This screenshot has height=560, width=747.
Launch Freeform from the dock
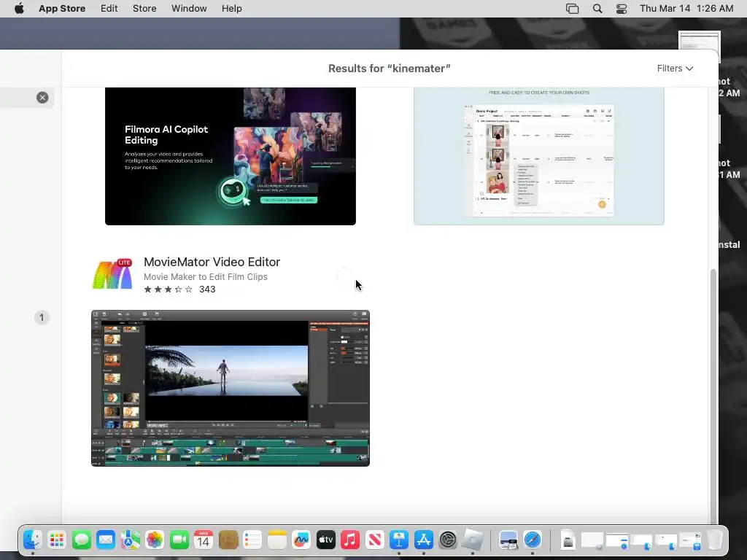coord(301,540)
